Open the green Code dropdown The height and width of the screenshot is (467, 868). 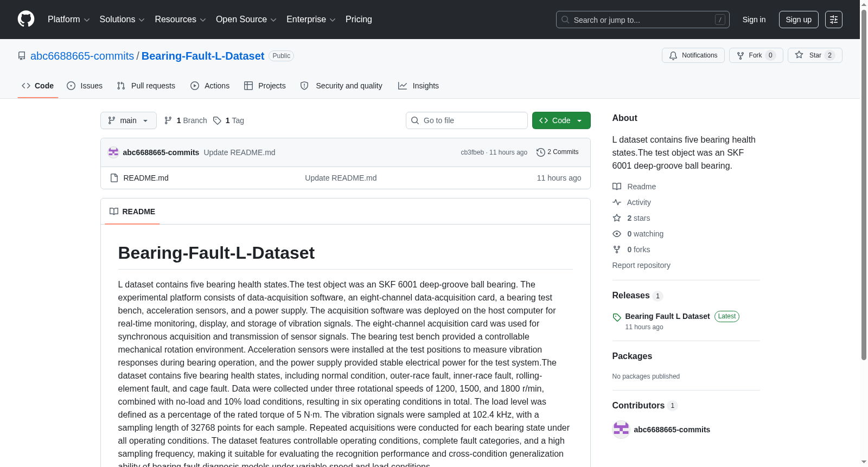561,120
